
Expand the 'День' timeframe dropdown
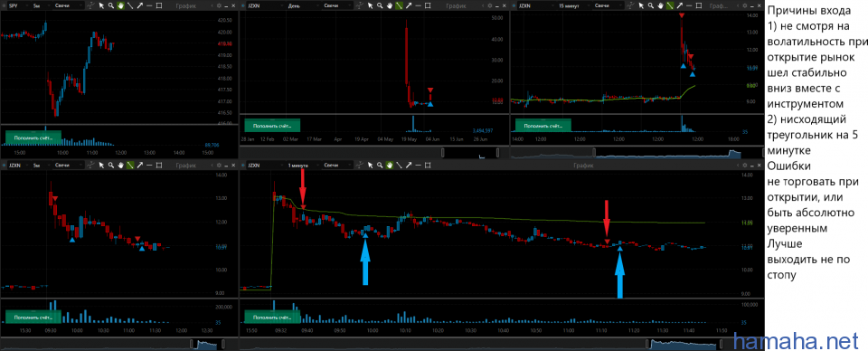click(303, 5)
